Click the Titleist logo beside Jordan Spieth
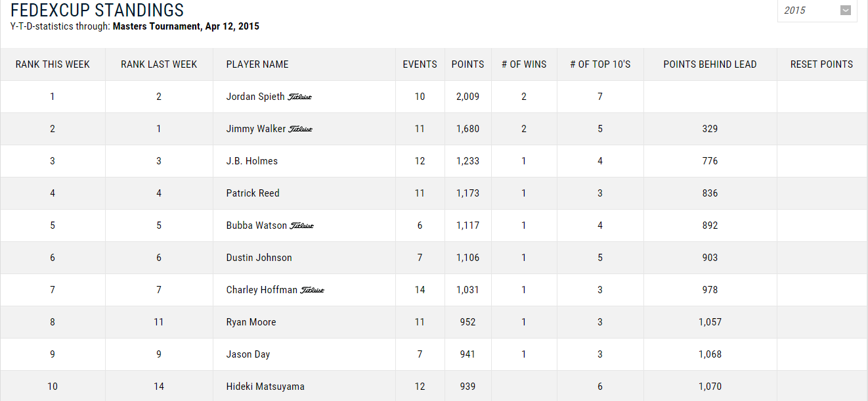868x401 pixels. point(299,97)
